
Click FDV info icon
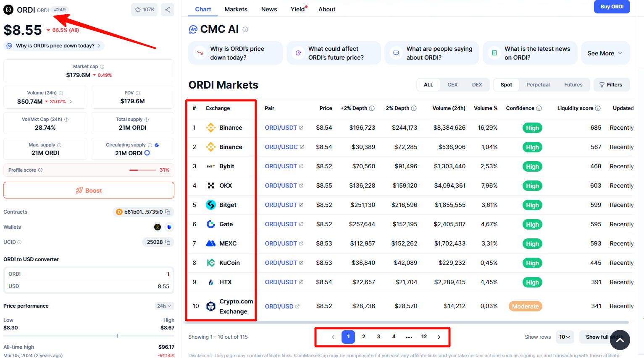[138, 93]
